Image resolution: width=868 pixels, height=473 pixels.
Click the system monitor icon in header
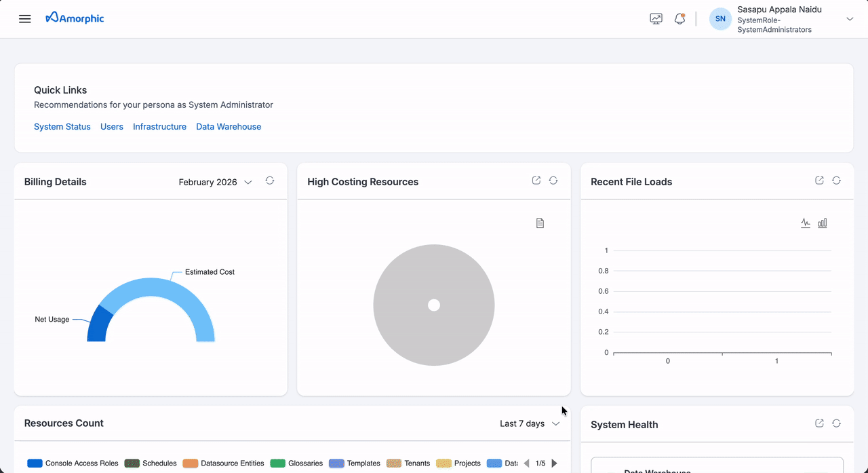pos(656,18)
